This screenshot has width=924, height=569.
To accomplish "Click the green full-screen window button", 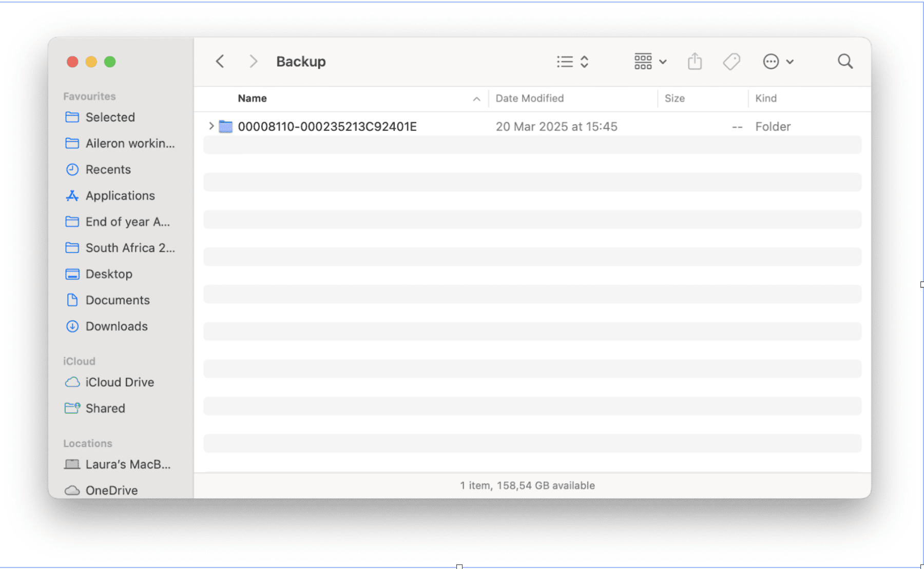I will click(110, 62).
